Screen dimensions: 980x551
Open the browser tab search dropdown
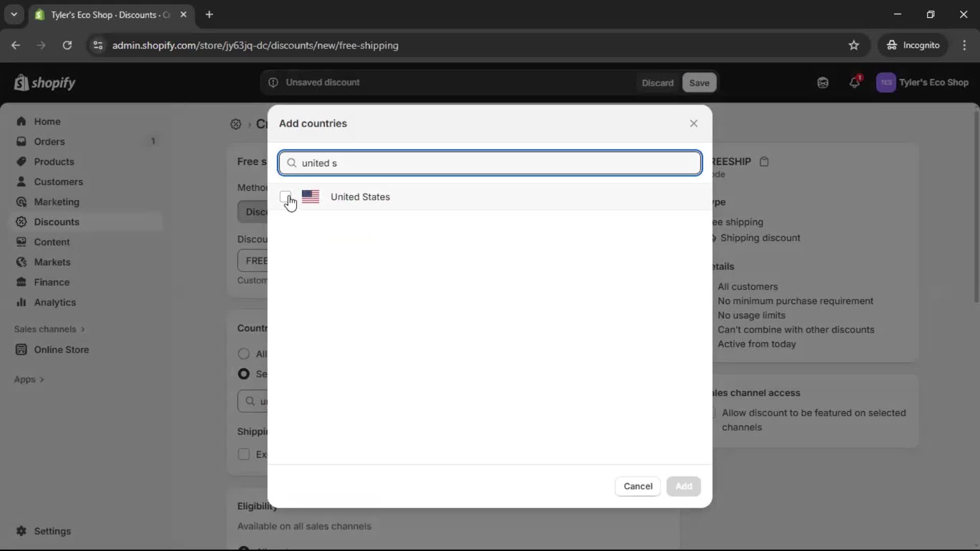pyautogui.click(x=14, y=14)
